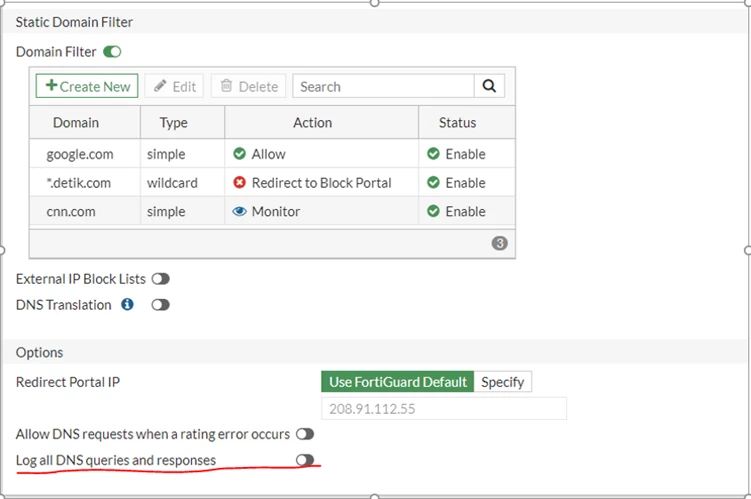Select the *.detik.com domain entry

[x=79, y=183]
